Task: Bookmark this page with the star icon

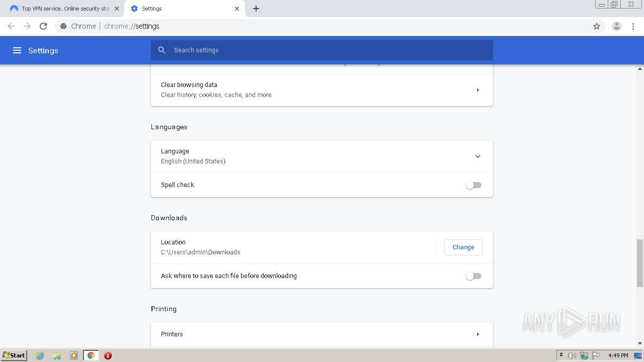Action: [597, 26]
